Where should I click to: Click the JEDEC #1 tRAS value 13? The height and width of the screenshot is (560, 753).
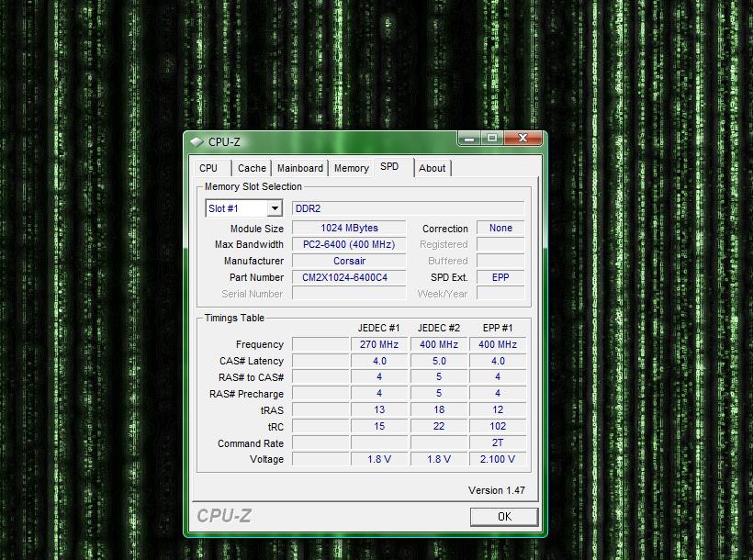(x=379, y=409)
